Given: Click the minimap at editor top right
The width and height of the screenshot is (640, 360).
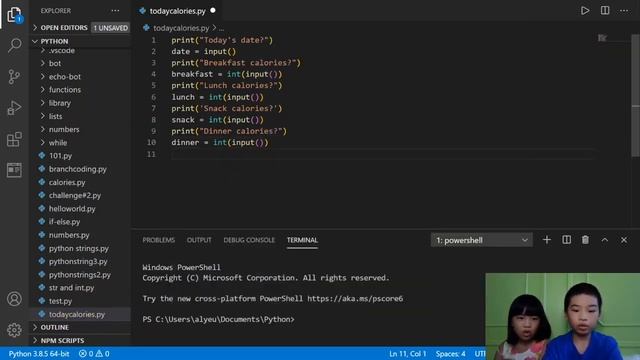Looking at the screenshot, I should tap(602, 38).
